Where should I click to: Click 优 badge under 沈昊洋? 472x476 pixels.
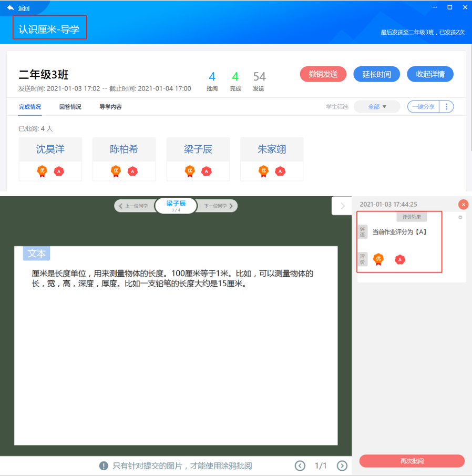(42, 171)
